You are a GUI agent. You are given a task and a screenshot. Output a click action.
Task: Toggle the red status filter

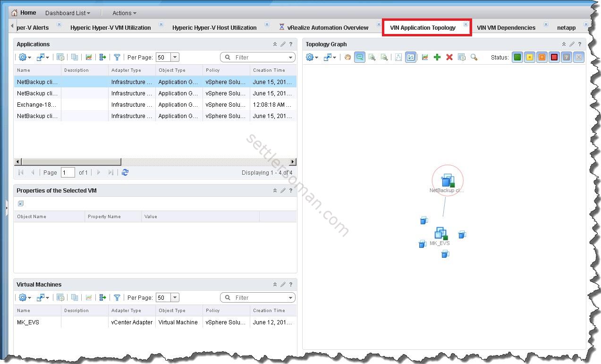(554, 57)
